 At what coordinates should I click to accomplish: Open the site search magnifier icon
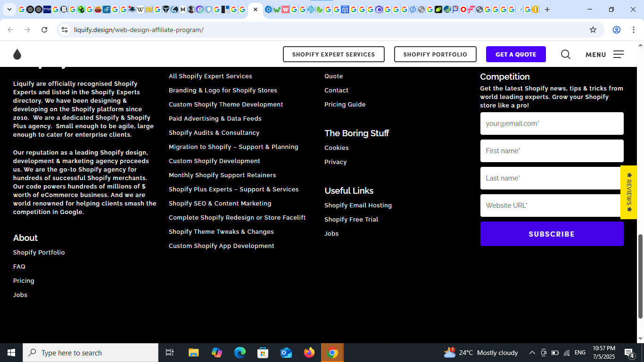tap(566, 55)
